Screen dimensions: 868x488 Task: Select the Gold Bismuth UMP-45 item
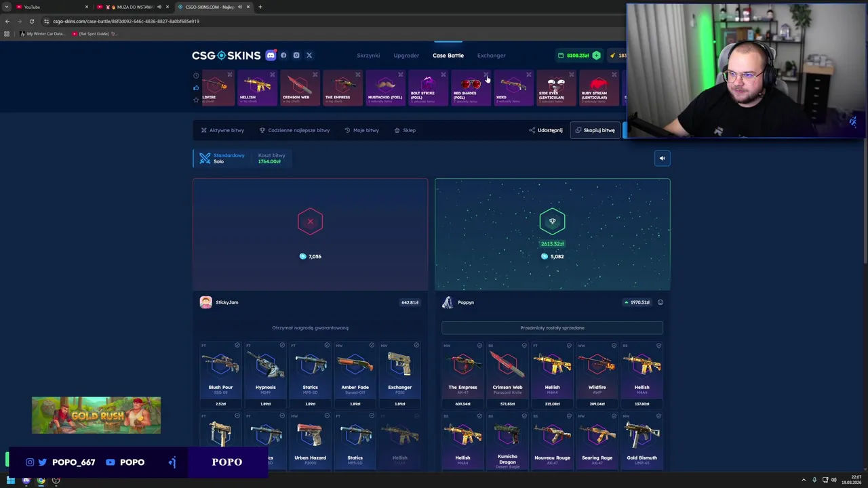pyautogui.click(x=642, y=442)
